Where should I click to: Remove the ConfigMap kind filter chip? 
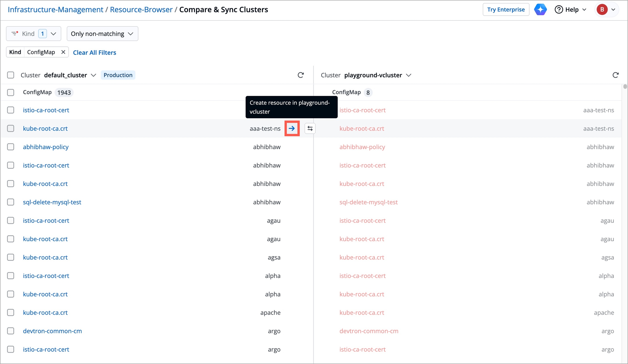63,52
